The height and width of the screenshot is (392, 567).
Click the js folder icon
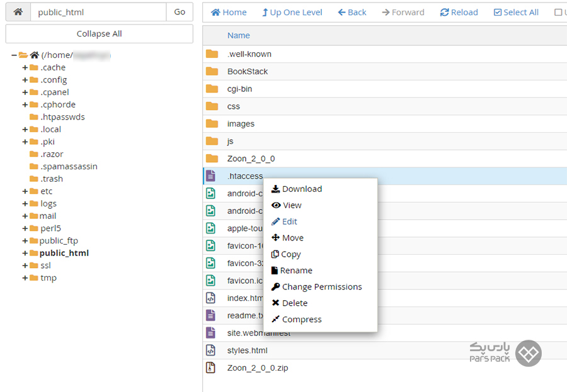pyautogui.click(x=212, y=141)
